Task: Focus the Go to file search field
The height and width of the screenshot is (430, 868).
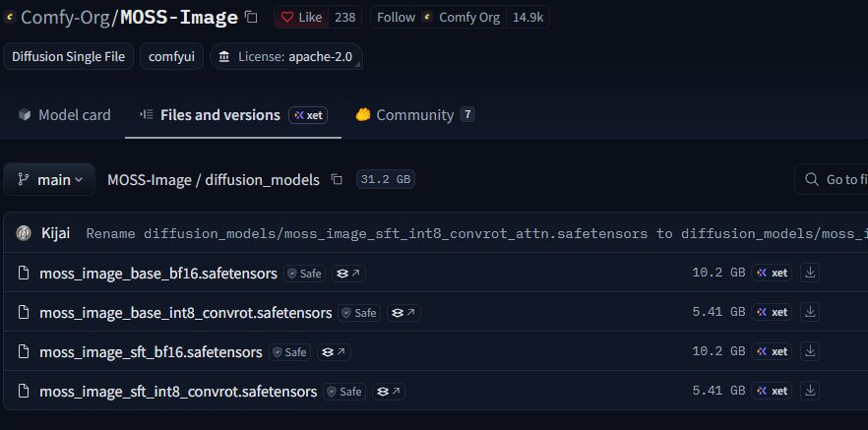Action: click(x=832, y=179)
